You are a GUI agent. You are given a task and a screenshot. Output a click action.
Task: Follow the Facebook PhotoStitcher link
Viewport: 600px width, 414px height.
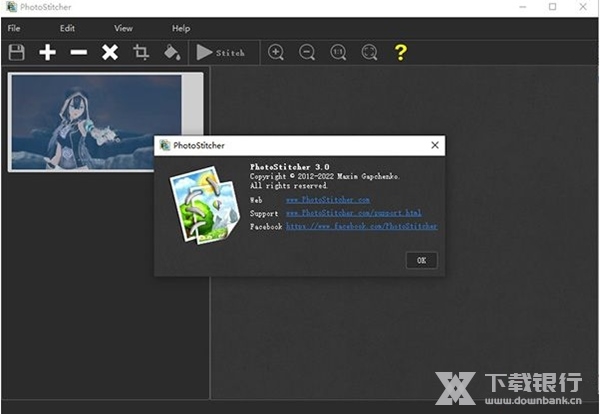tap(361, 226)
